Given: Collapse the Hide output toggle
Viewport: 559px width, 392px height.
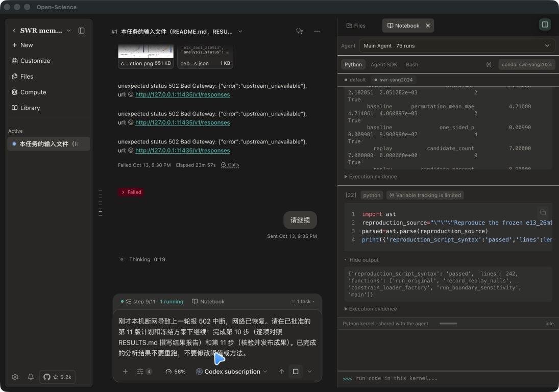Looking at the screenshot, I should coord(361,260).
